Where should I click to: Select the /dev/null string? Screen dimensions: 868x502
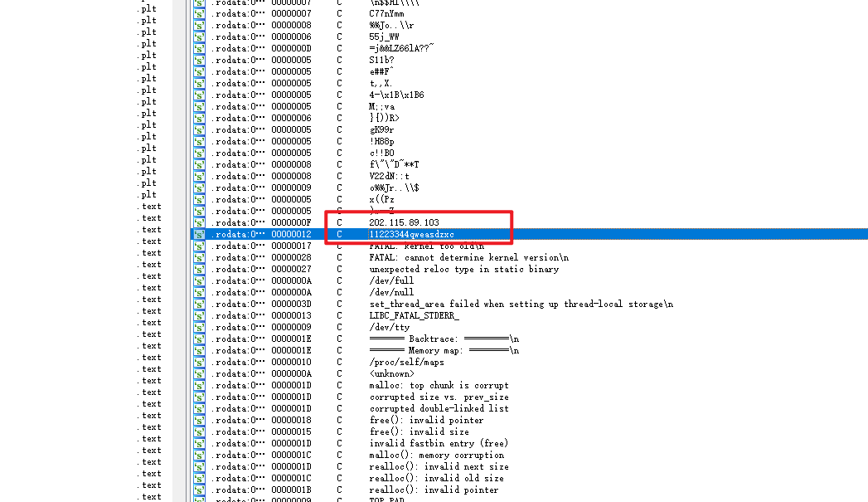[391, 293]
